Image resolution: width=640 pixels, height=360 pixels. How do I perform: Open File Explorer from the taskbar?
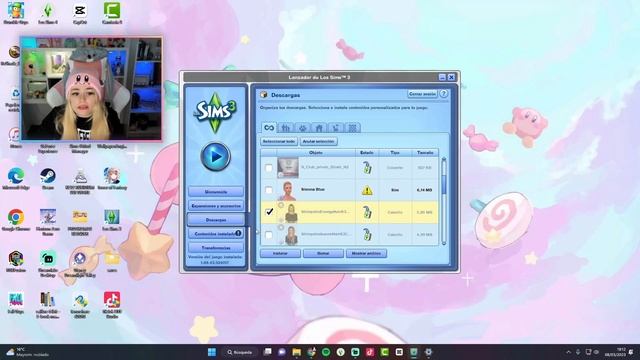[x=297, y=352]
